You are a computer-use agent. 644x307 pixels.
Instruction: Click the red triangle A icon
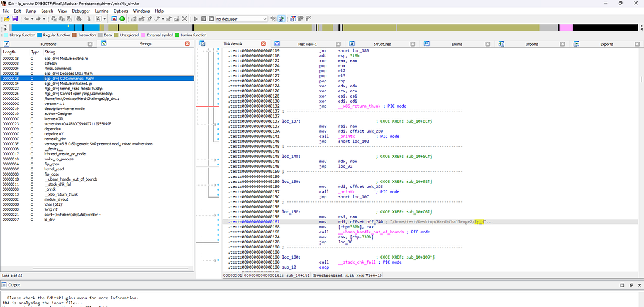tap(114, 19)
